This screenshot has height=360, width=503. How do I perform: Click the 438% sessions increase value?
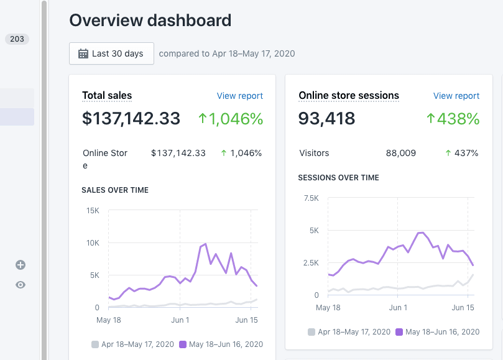(x=453, y=119)
